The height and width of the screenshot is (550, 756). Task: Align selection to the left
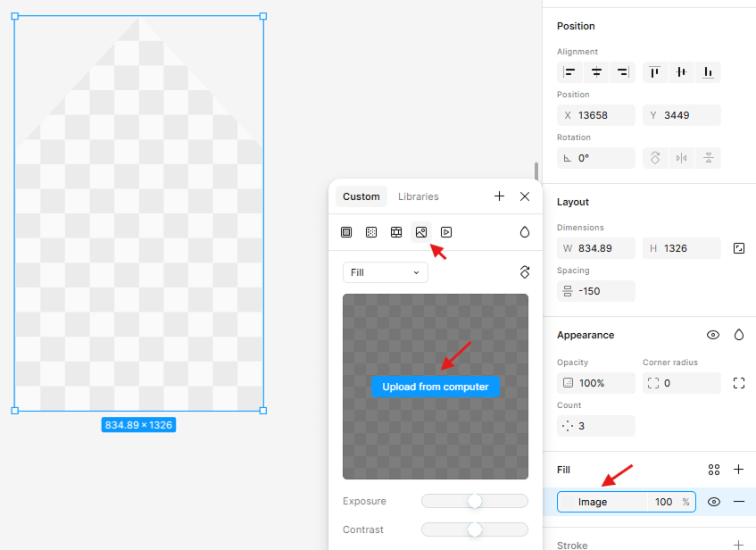coord(569,72)
